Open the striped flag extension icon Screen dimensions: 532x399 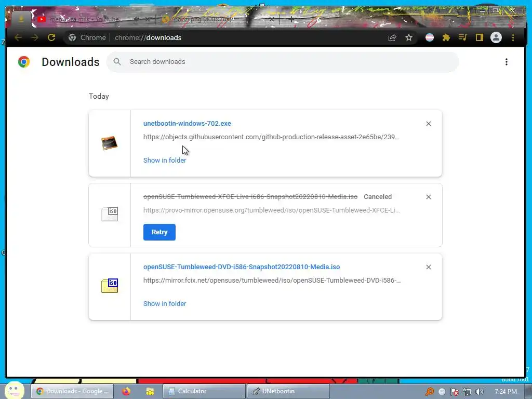coord(430,37)
